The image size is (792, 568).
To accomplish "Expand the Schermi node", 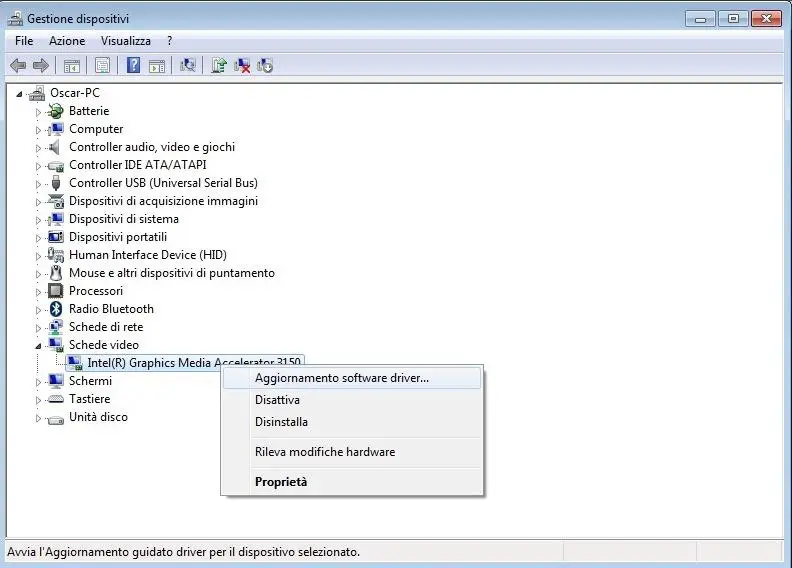I will (x=38, y=382).
